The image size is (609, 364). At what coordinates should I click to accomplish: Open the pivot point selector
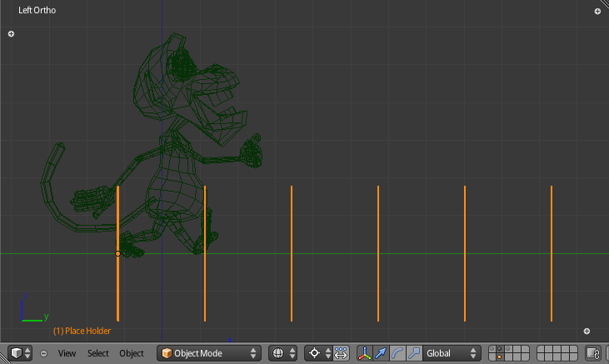pyautogui.click(x=318, y=353)
